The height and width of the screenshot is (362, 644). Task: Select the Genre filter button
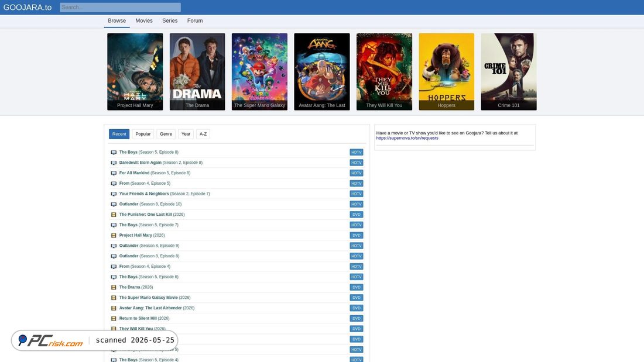[166, 134]
